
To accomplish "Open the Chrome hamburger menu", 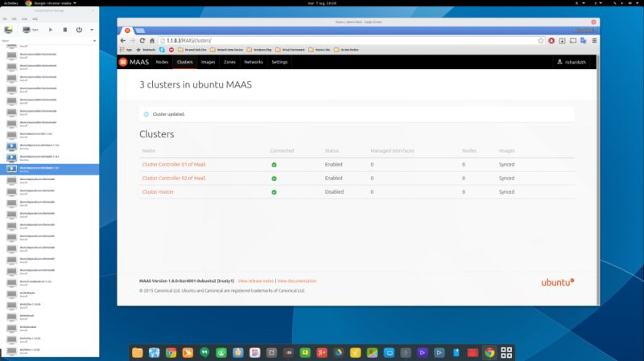I will point(594,41).
